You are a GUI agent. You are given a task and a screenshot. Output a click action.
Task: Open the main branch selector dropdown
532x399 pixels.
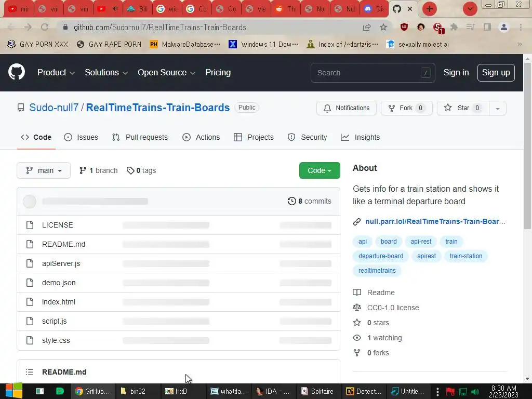pyautogui.click(x=44, y=170)
